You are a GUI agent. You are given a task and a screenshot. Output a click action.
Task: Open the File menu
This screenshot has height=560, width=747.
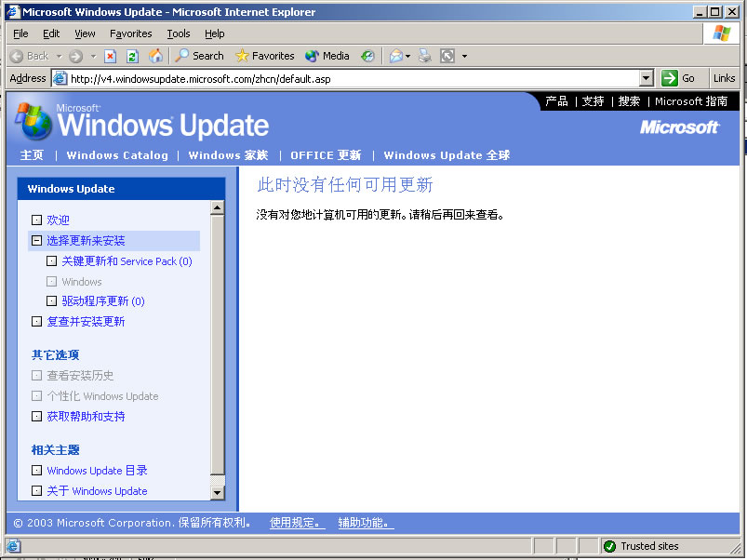click(20, 33)
